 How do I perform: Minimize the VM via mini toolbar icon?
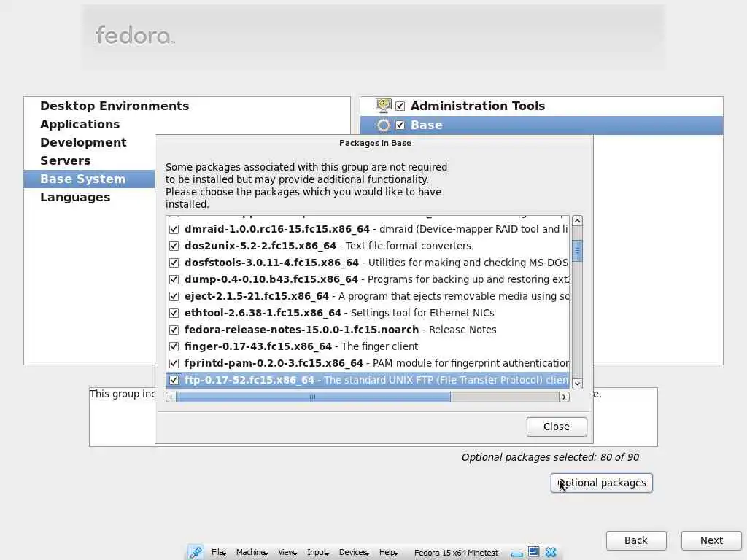click(516, 553)
